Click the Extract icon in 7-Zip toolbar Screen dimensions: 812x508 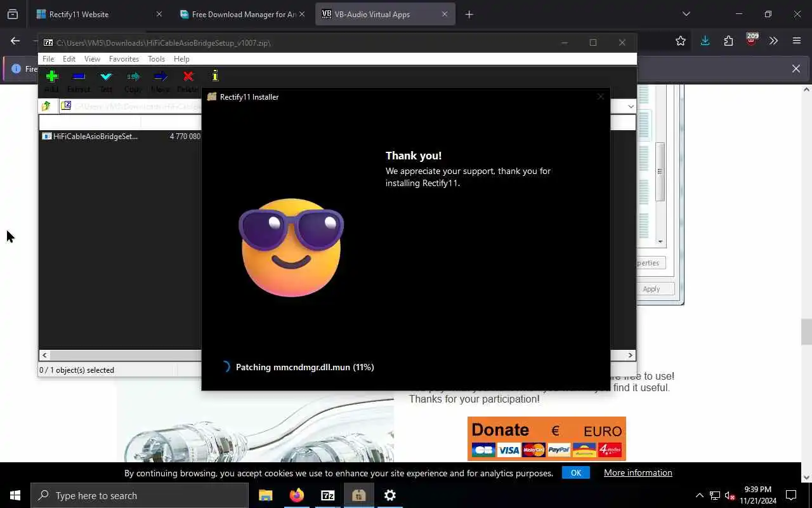[x=79, y=77]
